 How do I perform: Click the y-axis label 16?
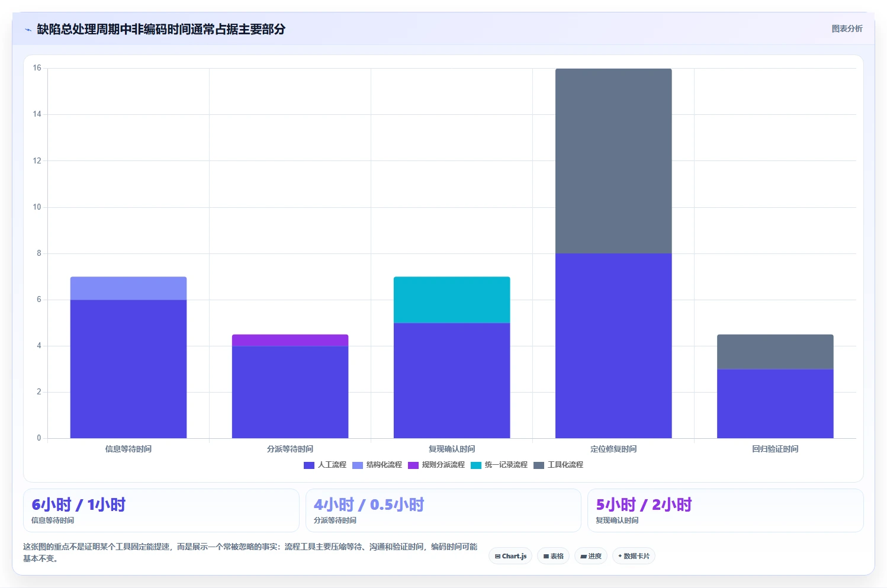[x=37, y=68]
